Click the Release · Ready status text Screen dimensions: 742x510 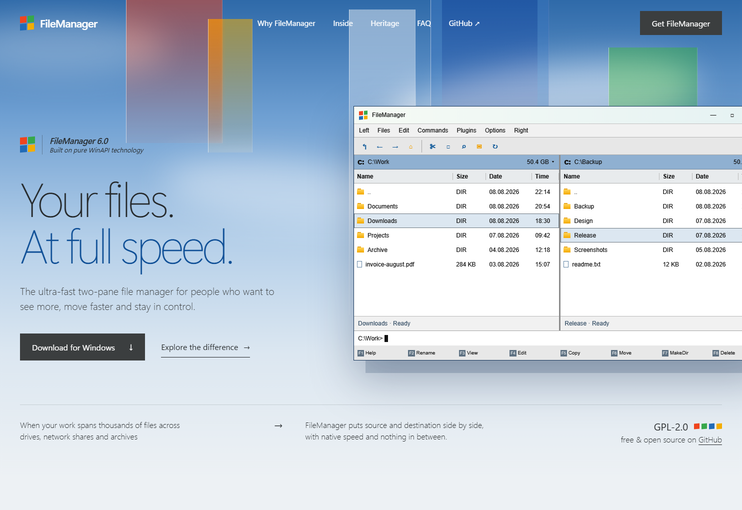pos(586,324)
